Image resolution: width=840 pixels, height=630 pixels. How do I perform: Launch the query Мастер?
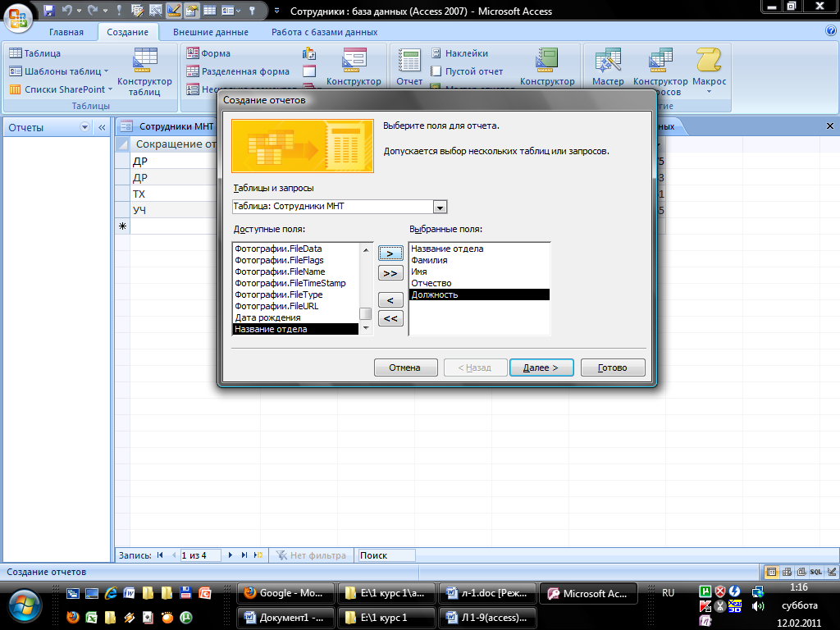[608, 67]
